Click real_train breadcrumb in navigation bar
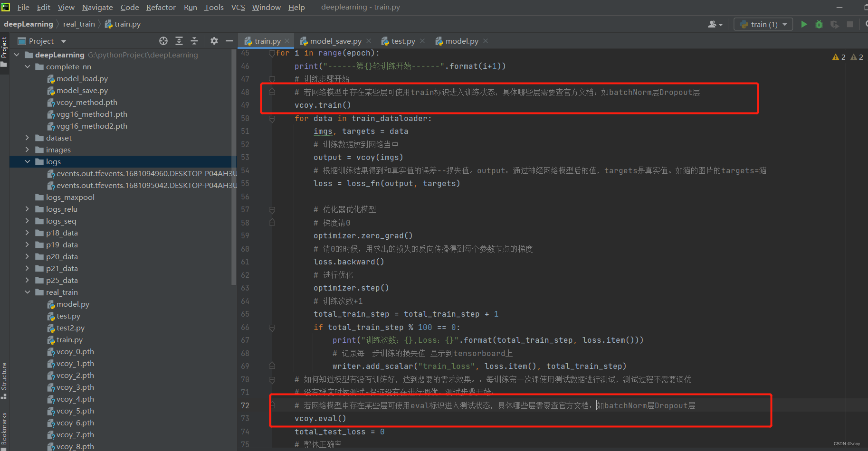The image size is (868, 451). (x=79, y=24)
